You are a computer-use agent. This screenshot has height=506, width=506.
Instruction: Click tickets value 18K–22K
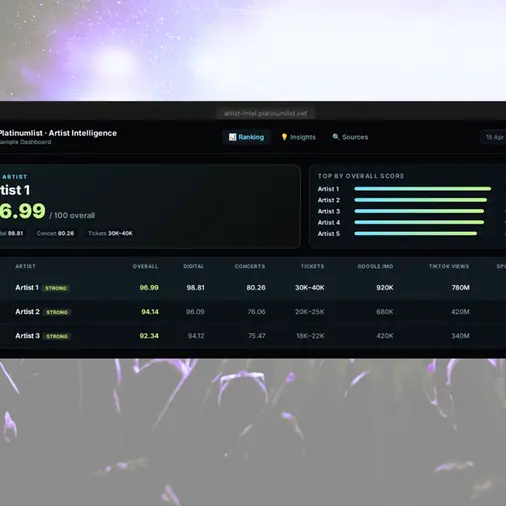coord(310,336)
